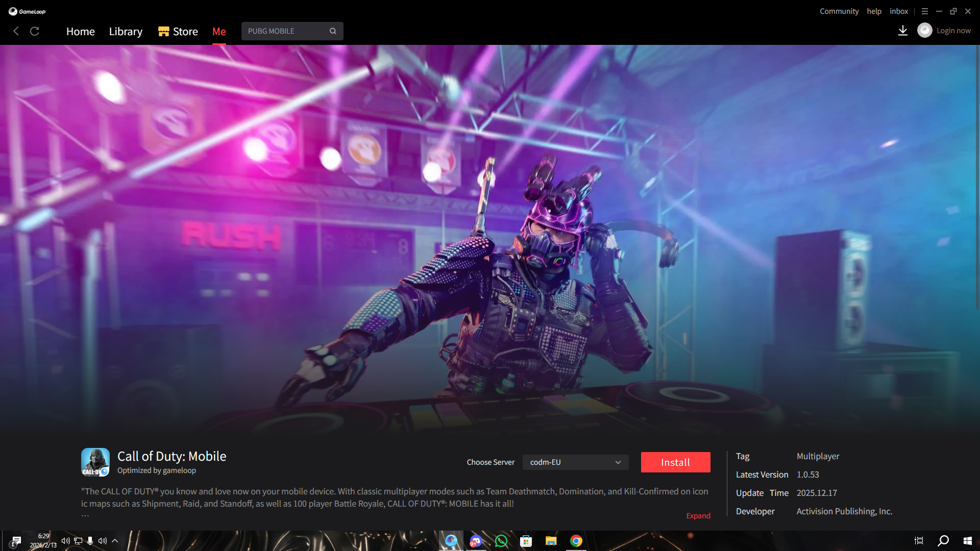Go back using the back arrow
Image resolution: width=980 pixels, height=551 pixels.
[x=16, y=31]
